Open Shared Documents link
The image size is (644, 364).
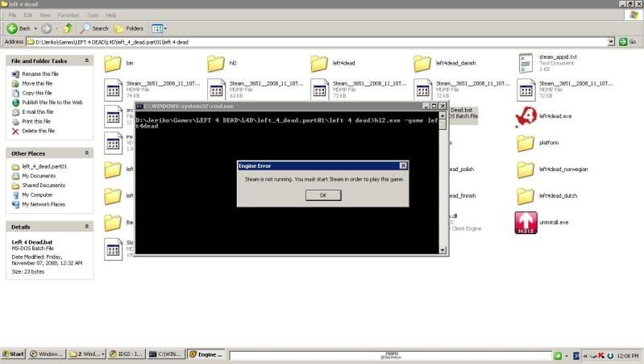[x=44, y=186]
